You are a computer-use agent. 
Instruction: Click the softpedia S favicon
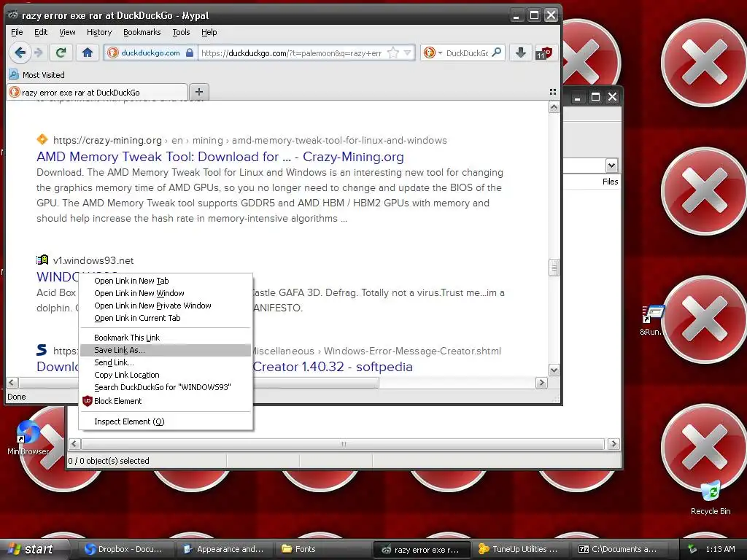[42, 350]
